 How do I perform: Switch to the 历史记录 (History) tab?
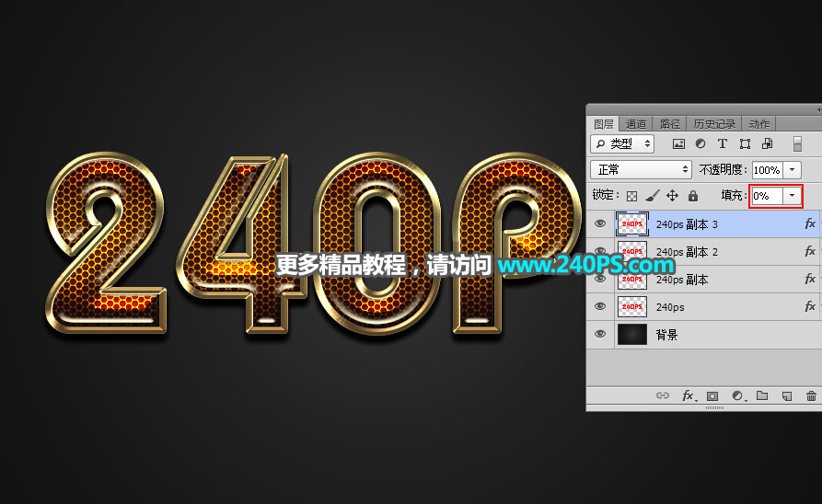click(714, 124)
